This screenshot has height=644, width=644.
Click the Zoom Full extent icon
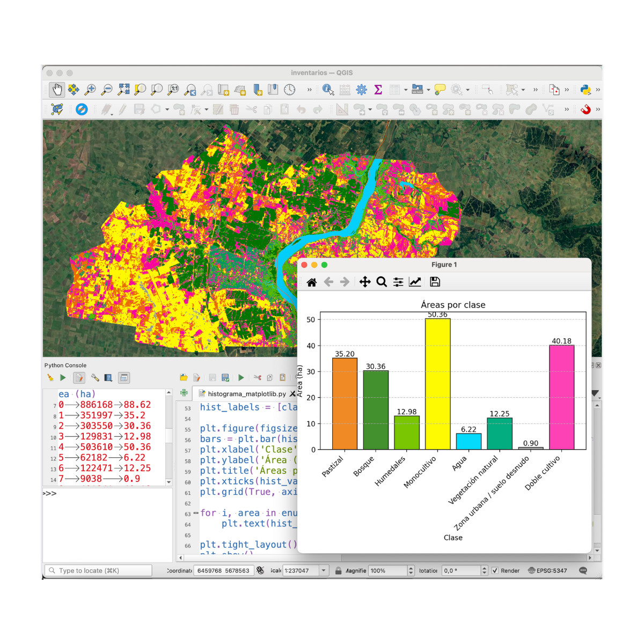[123, 90]
